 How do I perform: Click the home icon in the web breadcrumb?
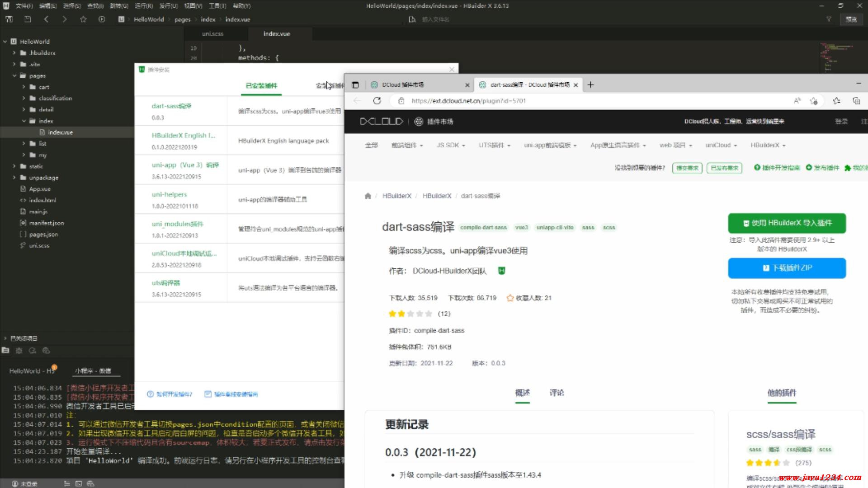[368, 196]
